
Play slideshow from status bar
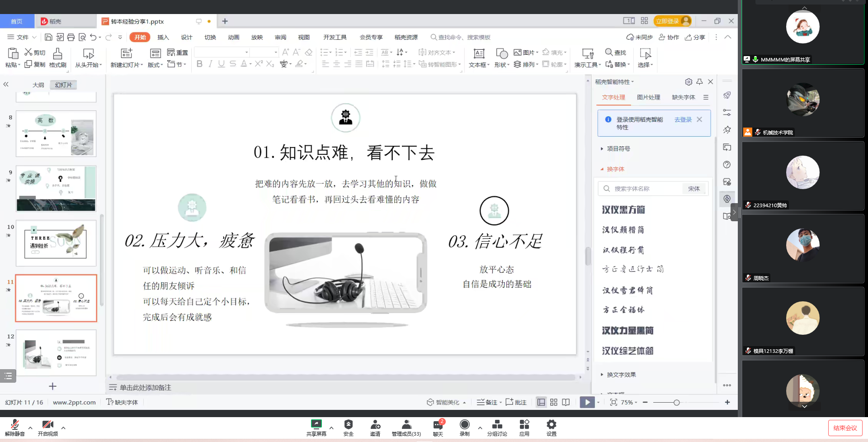click(x=587, y=402)
